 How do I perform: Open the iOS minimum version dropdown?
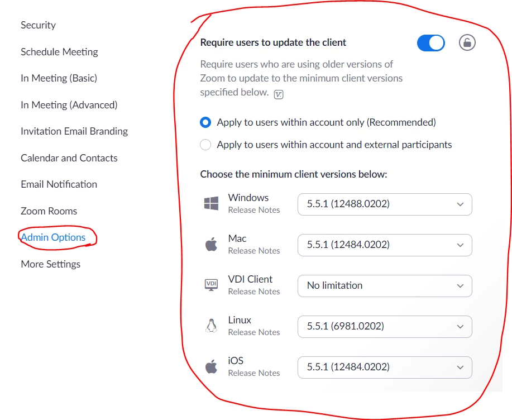385,367
